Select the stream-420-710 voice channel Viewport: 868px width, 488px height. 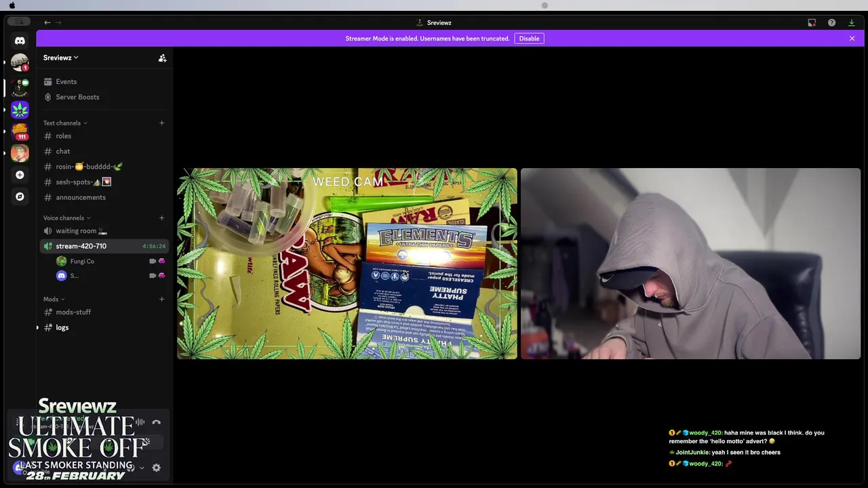104,246
